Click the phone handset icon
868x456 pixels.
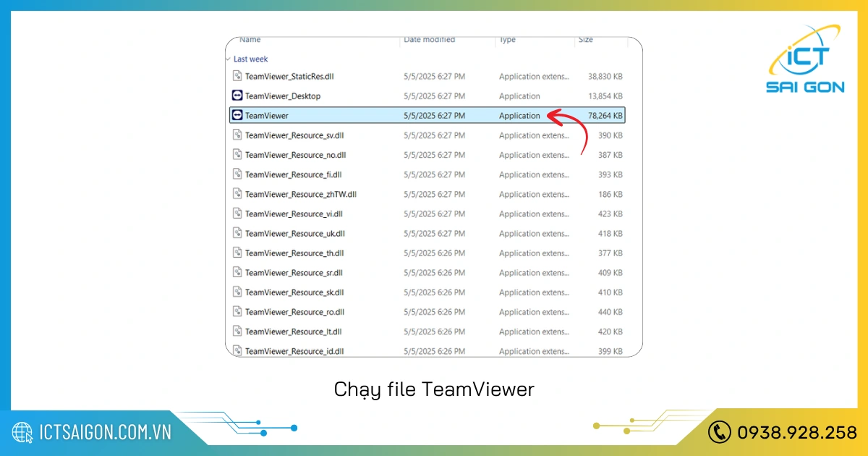pyautogui.click(x=719, y=432)
